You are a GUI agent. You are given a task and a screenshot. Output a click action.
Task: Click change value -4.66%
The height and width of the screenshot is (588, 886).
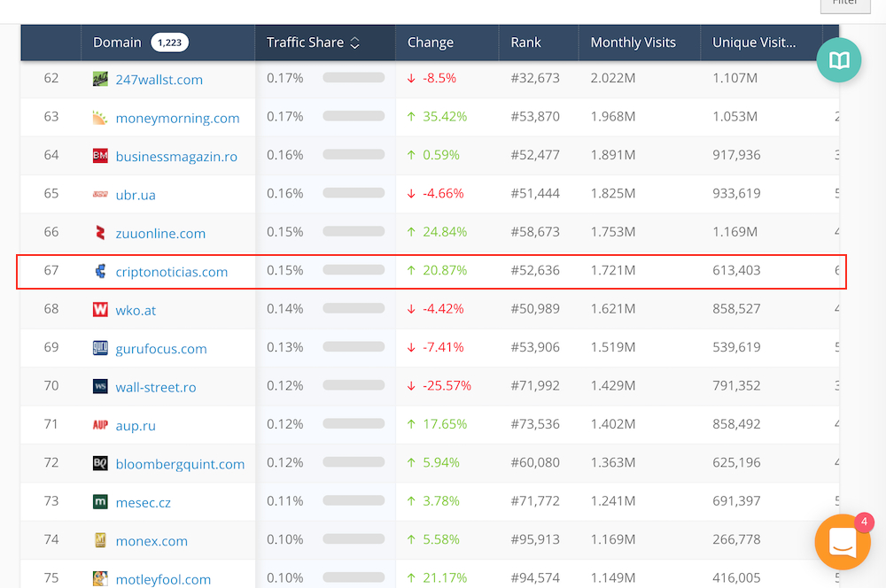pyautogui.click(x=443, y=193)
